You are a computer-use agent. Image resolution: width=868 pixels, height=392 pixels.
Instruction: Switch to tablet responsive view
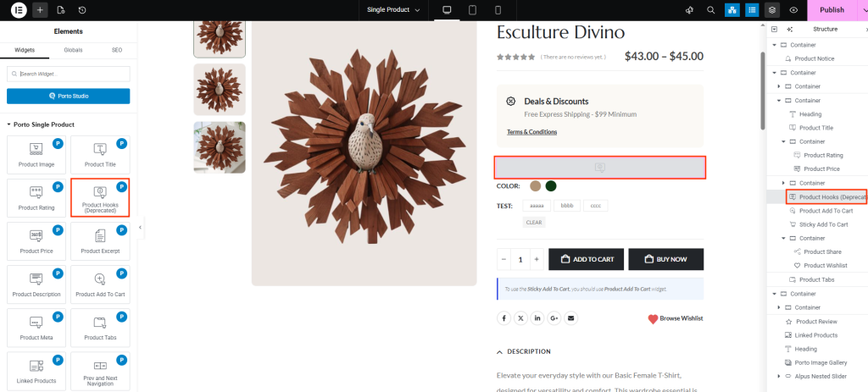click(x=472, y=10)
